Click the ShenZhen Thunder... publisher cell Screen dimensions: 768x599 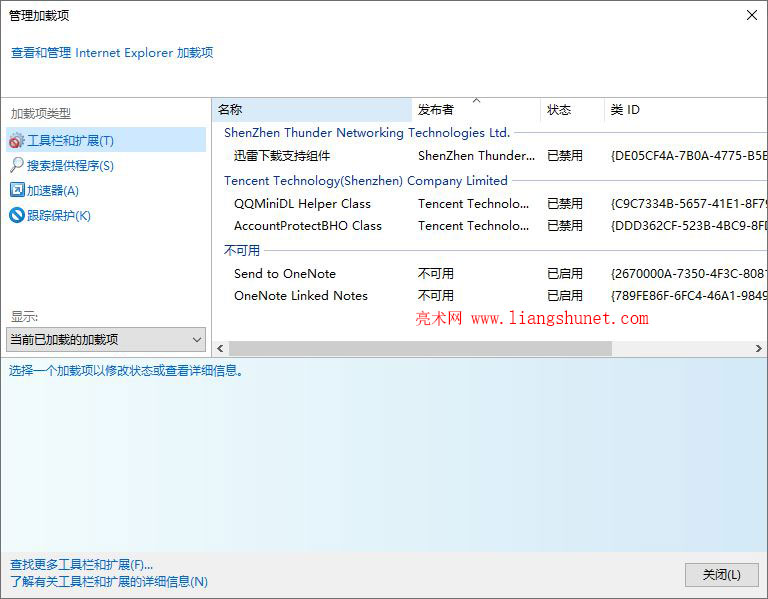(x=476, y=156)
